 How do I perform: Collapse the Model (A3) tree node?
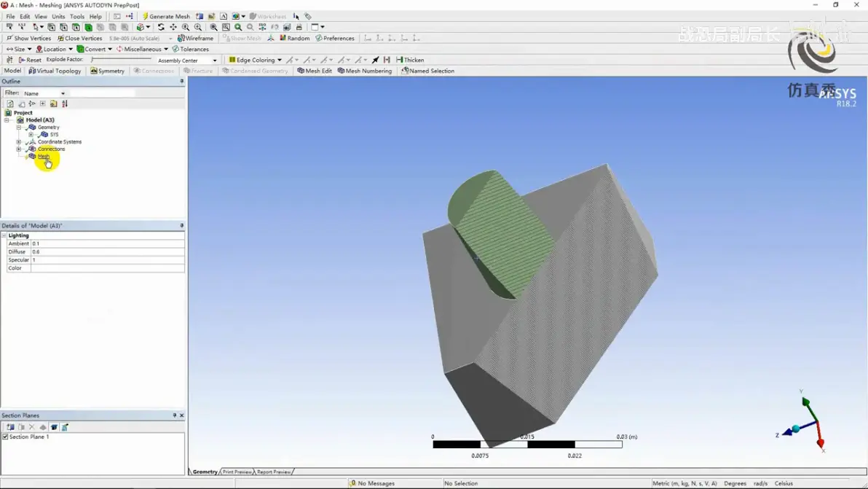click(7, 120)
